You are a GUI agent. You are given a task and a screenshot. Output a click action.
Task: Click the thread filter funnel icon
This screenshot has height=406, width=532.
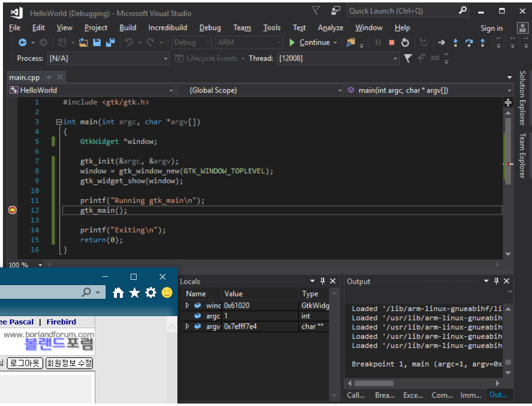point(408,58)
